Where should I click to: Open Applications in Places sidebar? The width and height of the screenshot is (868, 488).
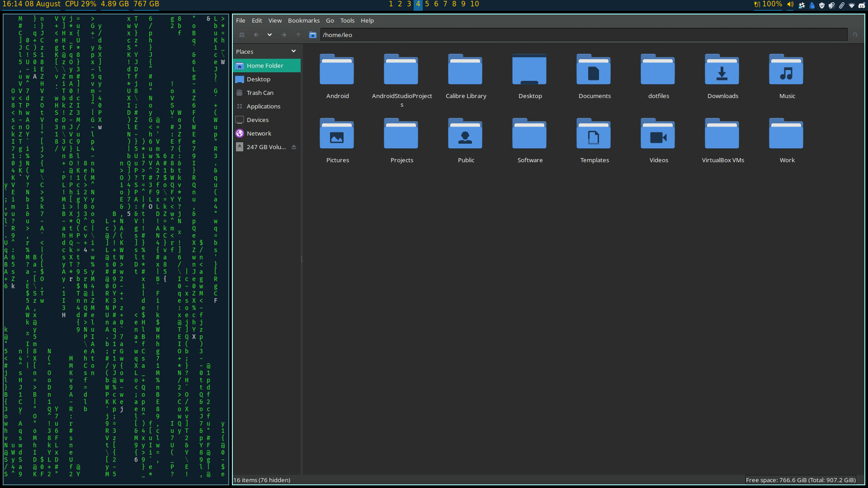pos(267,106)
